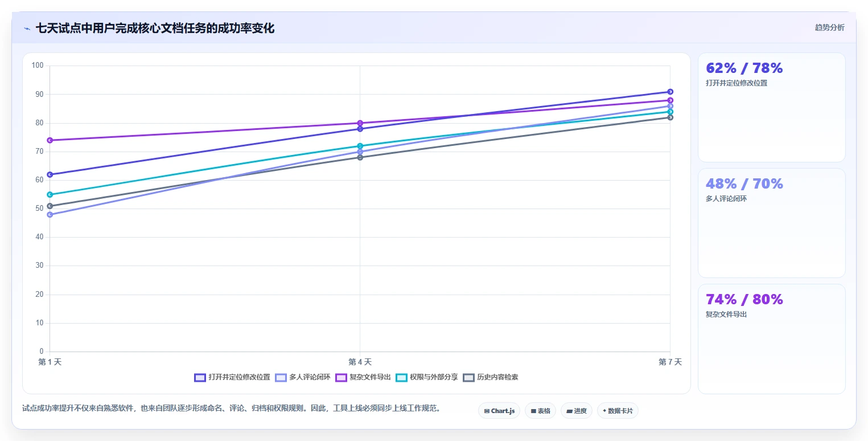Click the 打开并定位修改位置 caption in stat card
The height and width of the screenshot is (441, 868).
click(737, 83)
